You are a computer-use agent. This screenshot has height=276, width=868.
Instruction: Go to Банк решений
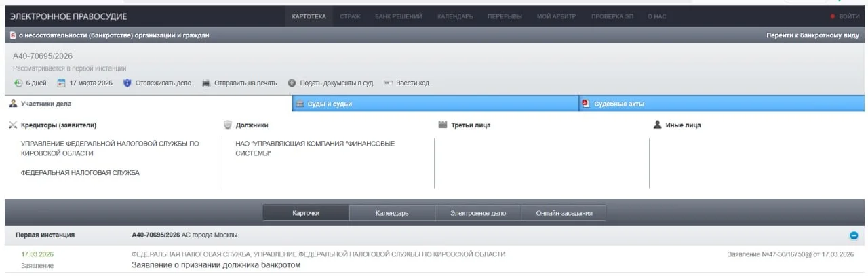[399, 16]
